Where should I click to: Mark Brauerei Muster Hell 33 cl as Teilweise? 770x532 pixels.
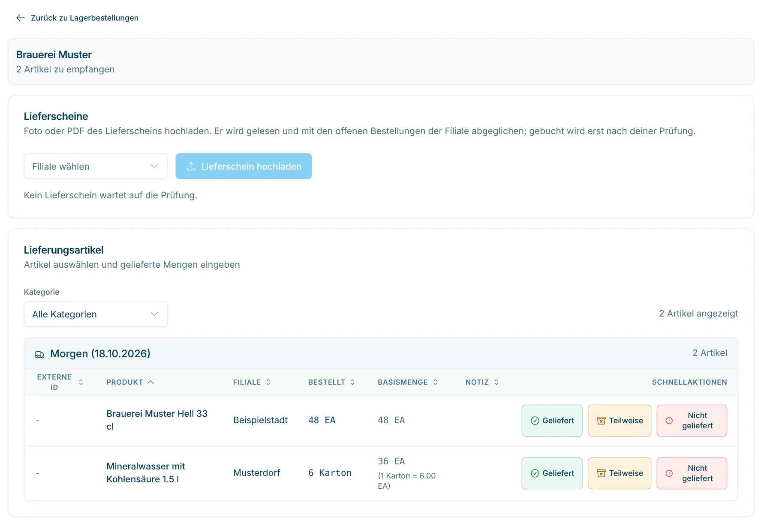(x=620, y=421)
